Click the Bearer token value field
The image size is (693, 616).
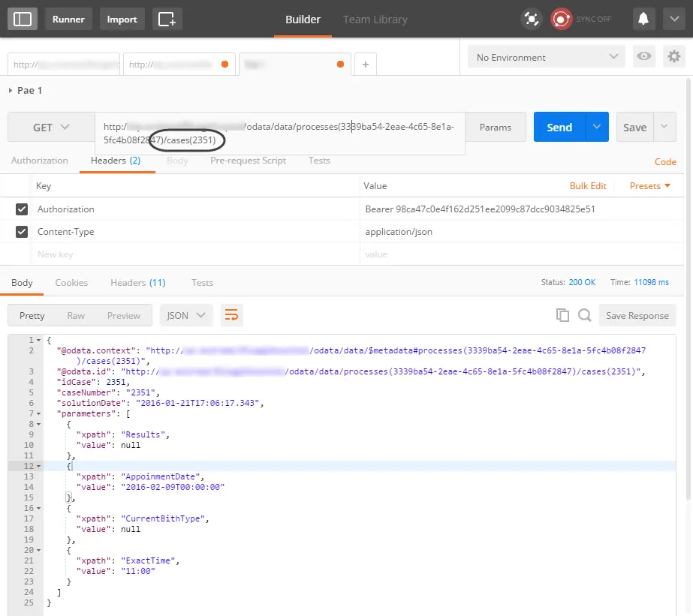coord(522,209)
